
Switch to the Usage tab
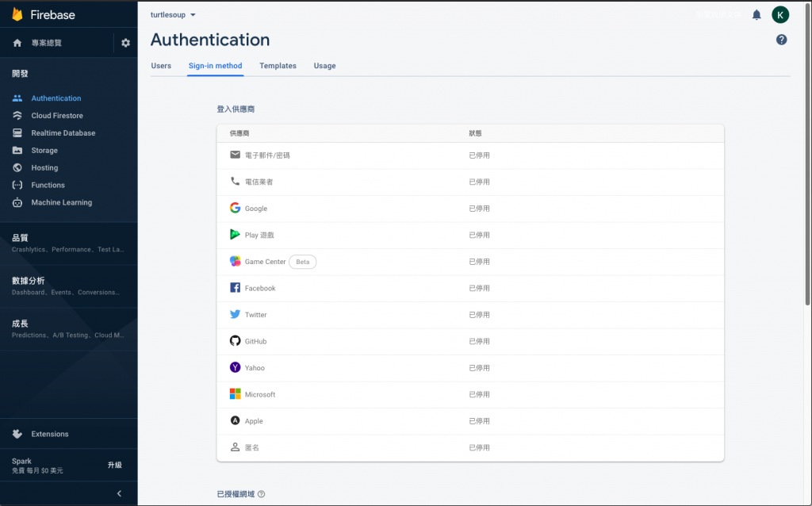pos(324,66)
